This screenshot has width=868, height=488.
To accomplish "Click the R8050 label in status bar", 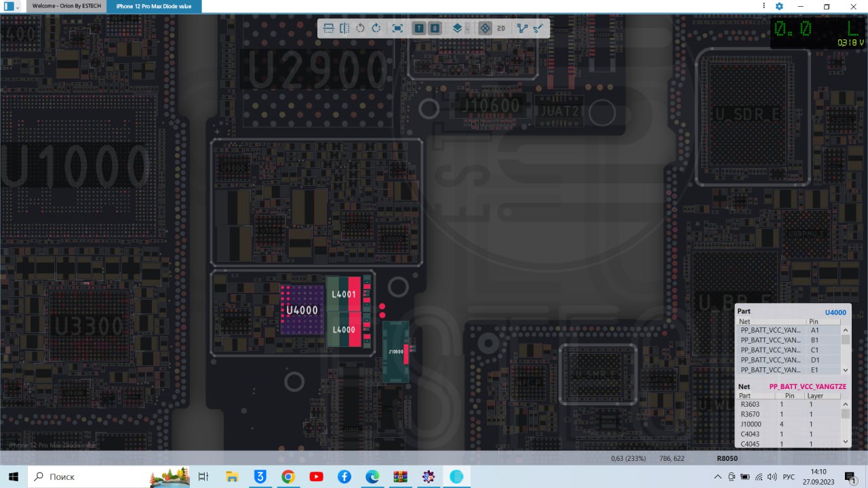I will [x=727, y=459].
